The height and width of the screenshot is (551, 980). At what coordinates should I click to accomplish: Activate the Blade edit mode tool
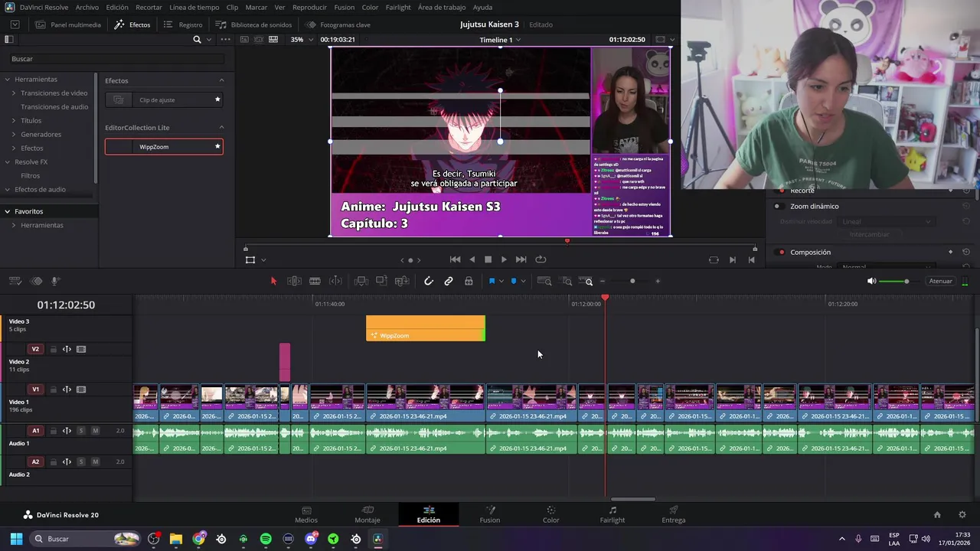315,281
